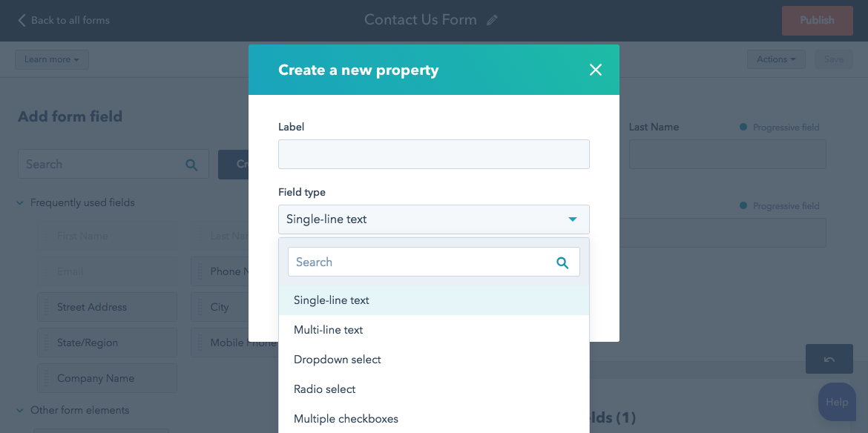Click into the Label text field
This screenshot has width=868, height=433.
pos(433,154)
